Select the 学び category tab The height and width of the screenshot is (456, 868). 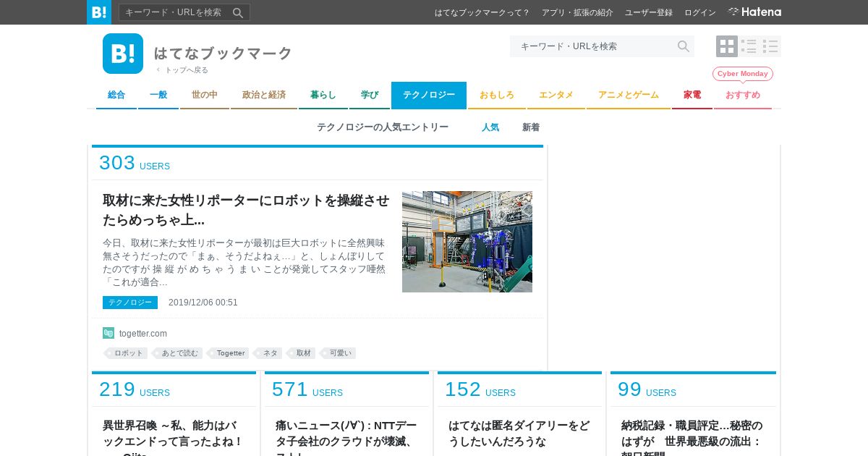(x=370, y=95)
